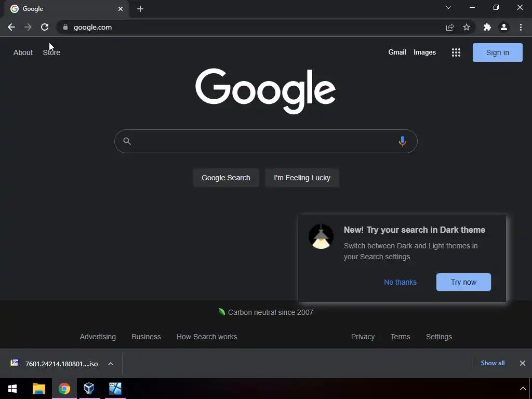Open the Chrome profile avatar
Image resolution: width=532 pixels, height=399 pixels.
(x=504, y=27)
